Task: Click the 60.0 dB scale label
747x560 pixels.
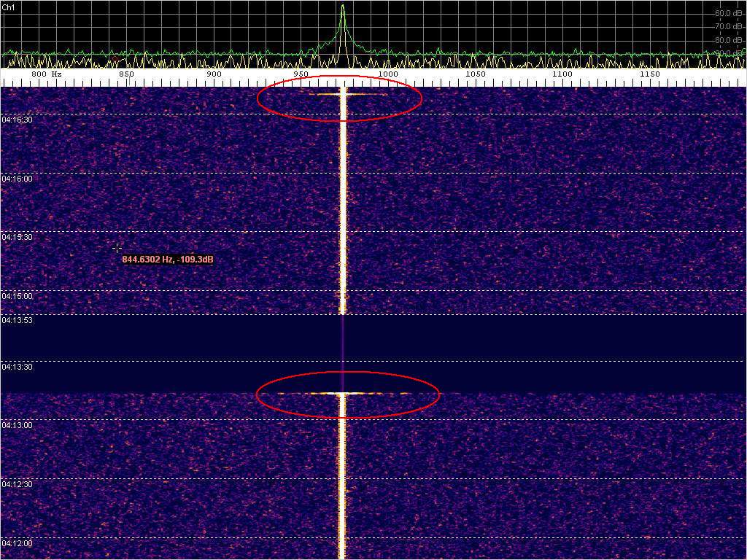Action: point(728,13)
